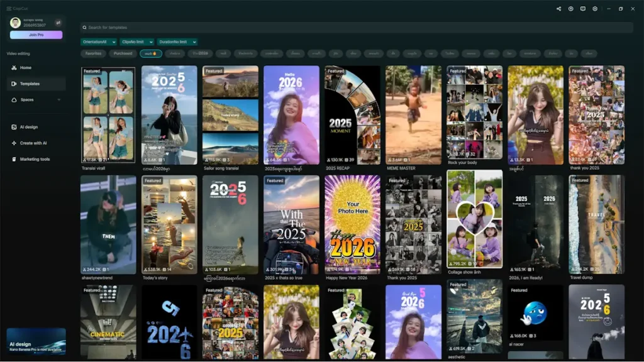Screen dimensions: 644x362
Task: Click the magnifier icon in search bar
Action: click(x=85, y=28)
